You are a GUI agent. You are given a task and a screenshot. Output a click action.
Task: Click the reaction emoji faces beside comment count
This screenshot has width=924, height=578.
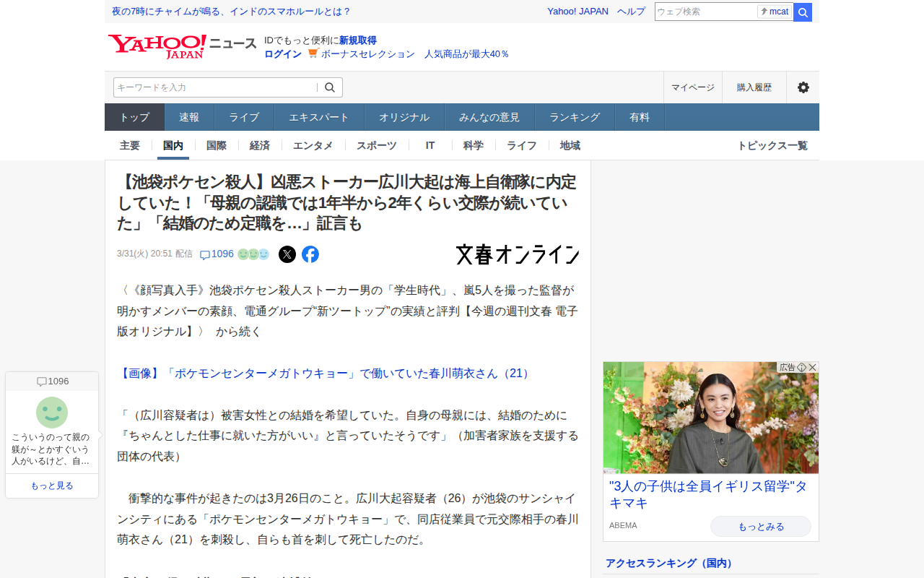click(253, 254)
